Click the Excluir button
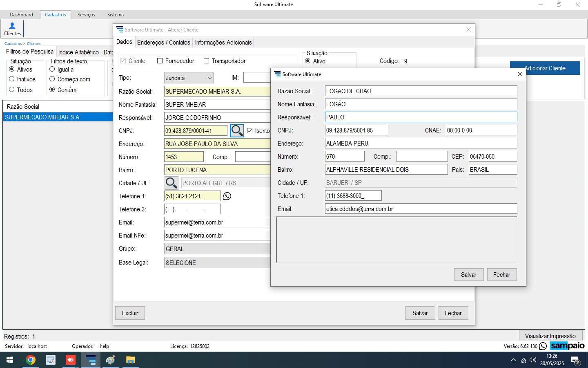The width and height of the screenshot is (588, 368). click(x=130, y=313)
